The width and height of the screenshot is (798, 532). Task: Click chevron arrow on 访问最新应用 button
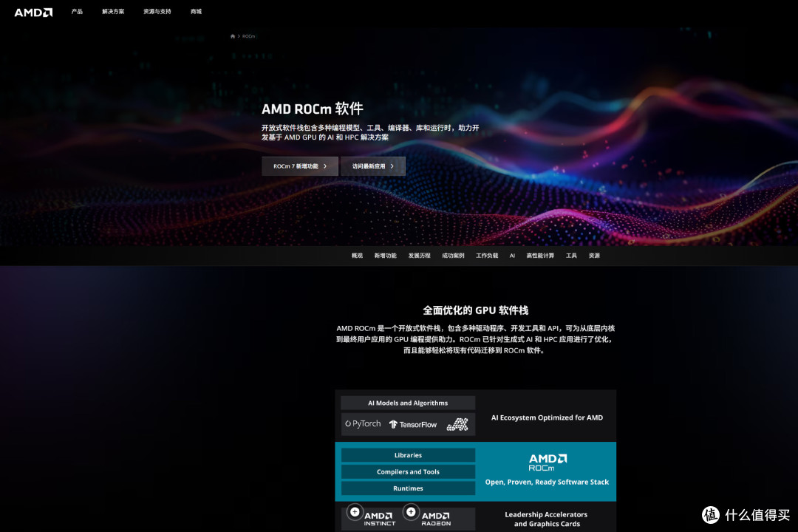coord(392,166)
